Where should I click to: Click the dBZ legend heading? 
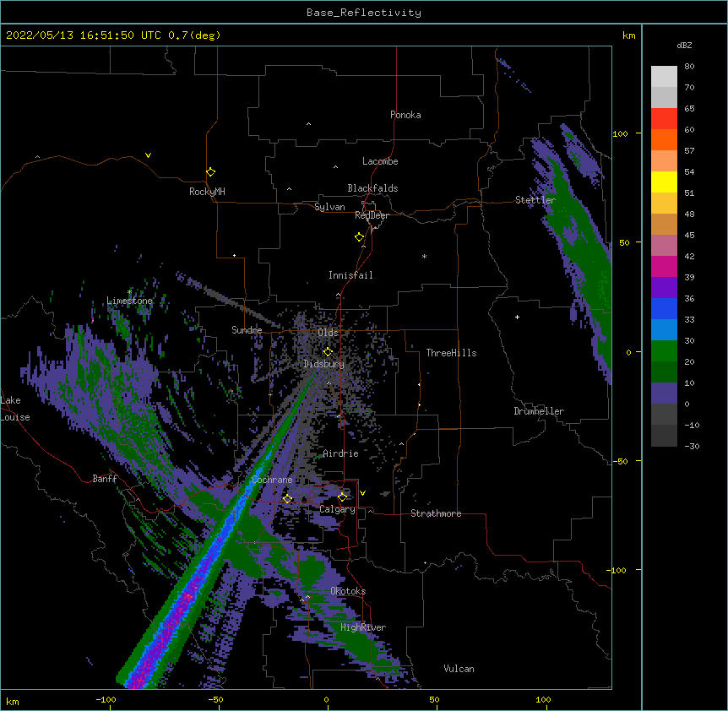tap(684, 46)
